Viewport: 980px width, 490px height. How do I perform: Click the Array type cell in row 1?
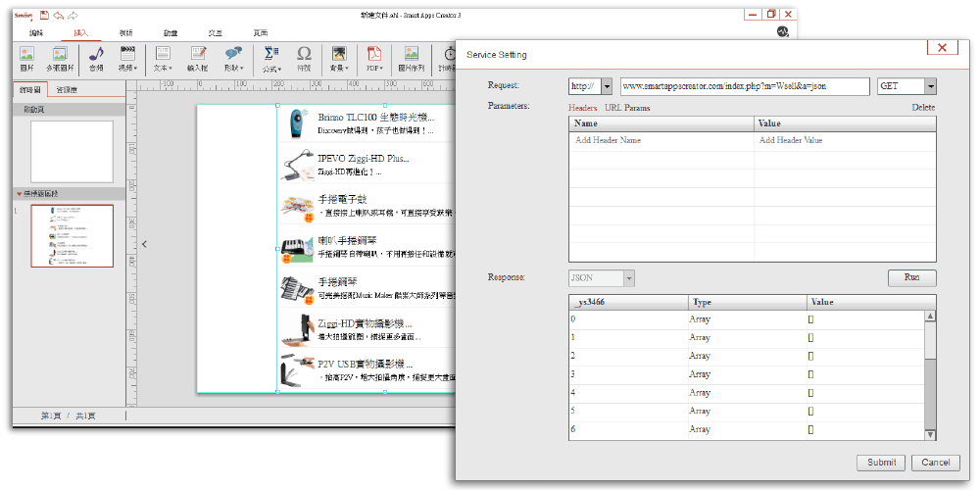coord(748,337)
